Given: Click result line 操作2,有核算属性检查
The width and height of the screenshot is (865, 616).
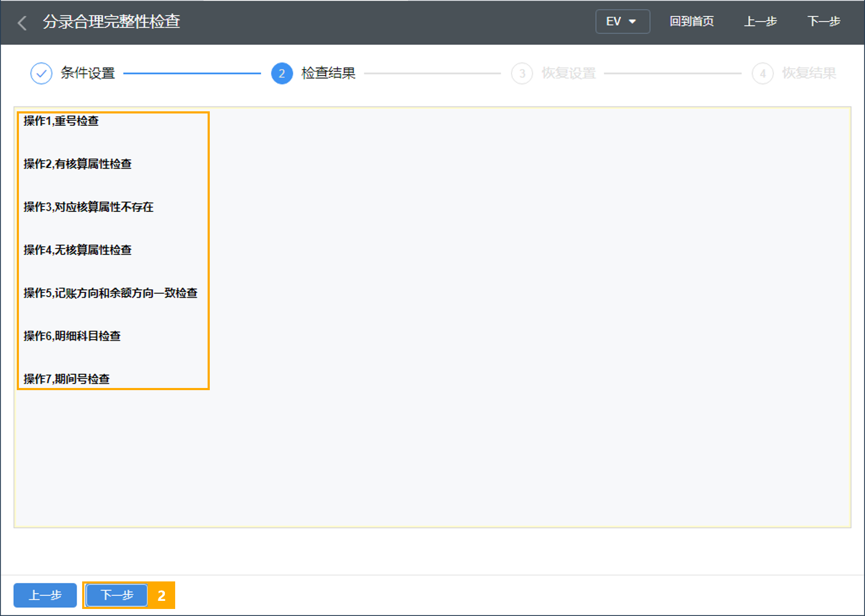Looking at the screenshot, I should [78, 164].
